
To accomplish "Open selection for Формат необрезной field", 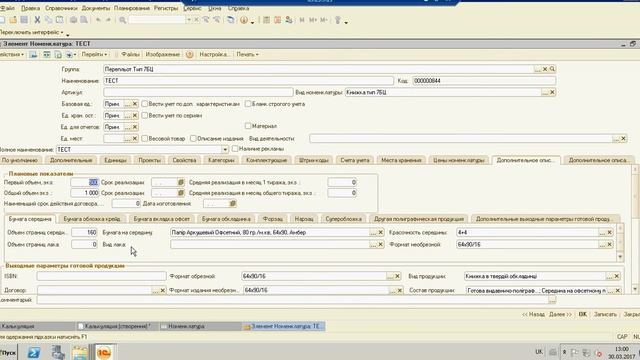I will (x=602, y=244).
